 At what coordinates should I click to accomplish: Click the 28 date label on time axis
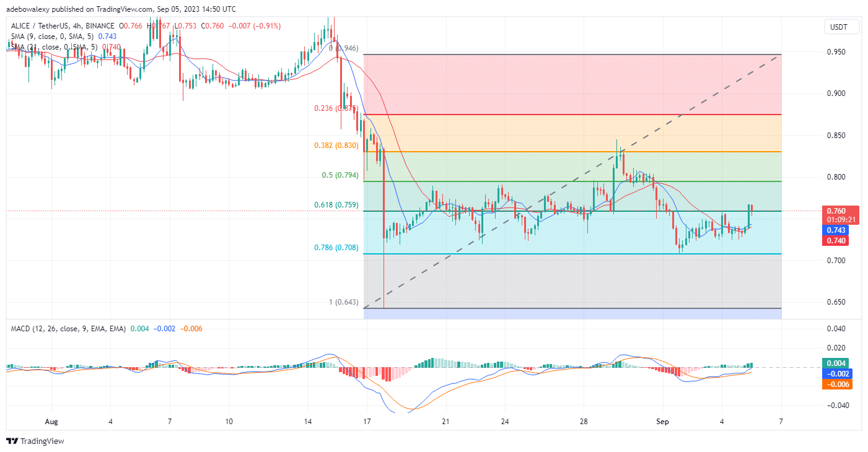[584, 422]
